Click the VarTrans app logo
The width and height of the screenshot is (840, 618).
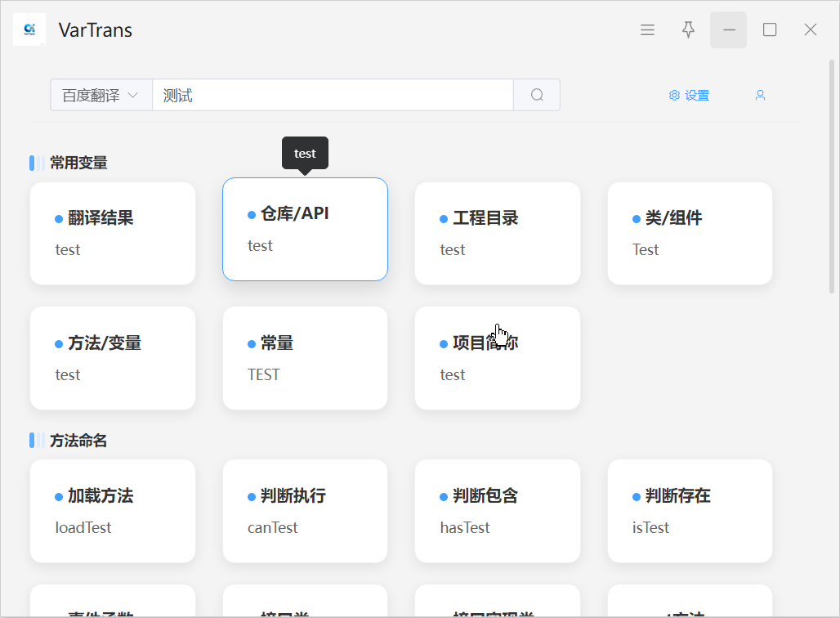pos(29,30)
